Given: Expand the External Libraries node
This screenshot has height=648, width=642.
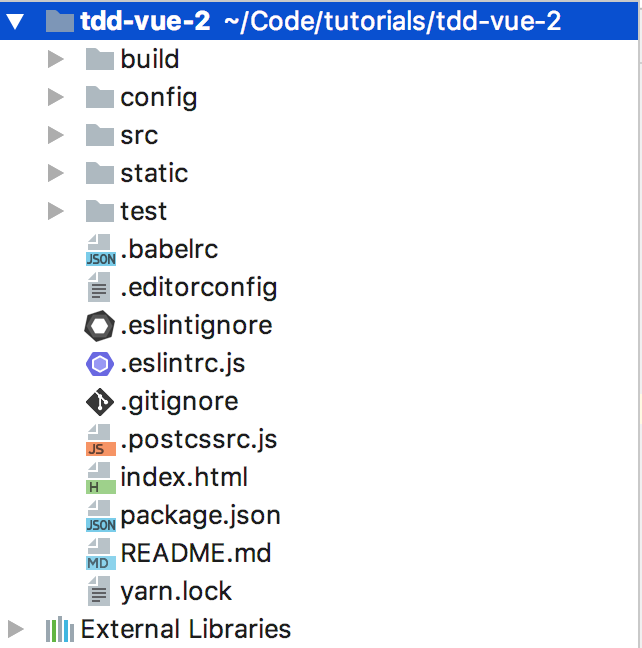Looking at the screenshot, I should coord(15,630).
